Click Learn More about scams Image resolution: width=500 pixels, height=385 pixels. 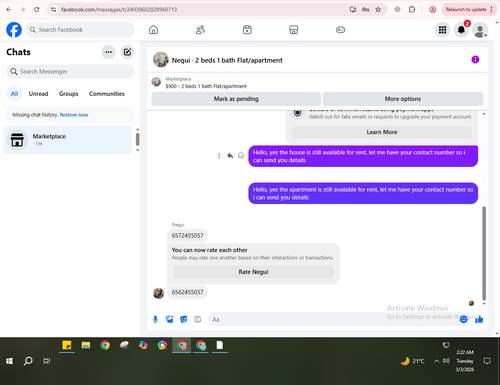tap(382, 132)
